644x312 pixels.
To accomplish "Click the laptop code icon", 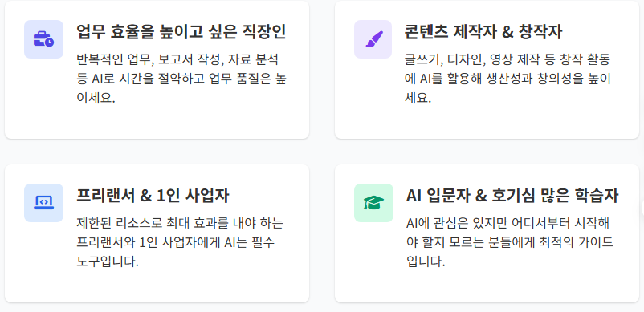I will point(43,203).
